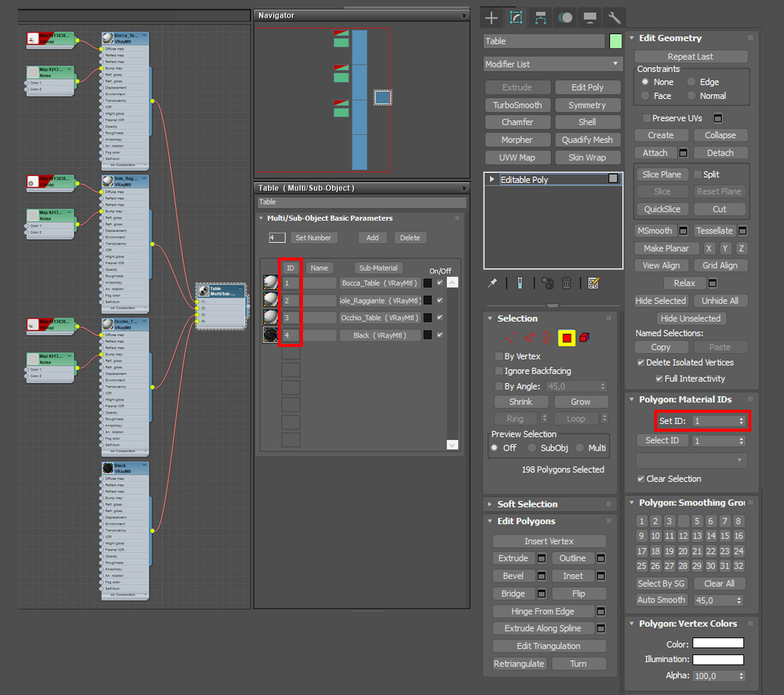
Task: Select smoothing group 5 button
Action: 697,521
